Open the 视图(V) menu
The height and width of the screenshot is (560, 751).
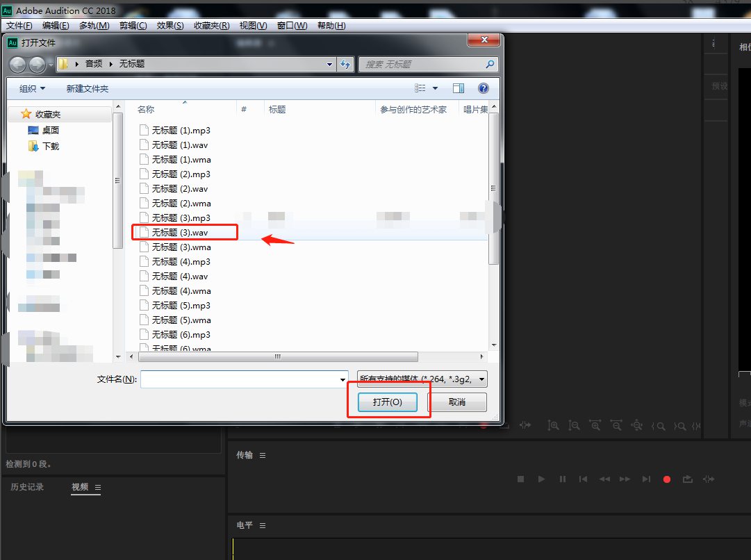click(x=253, y=26)
